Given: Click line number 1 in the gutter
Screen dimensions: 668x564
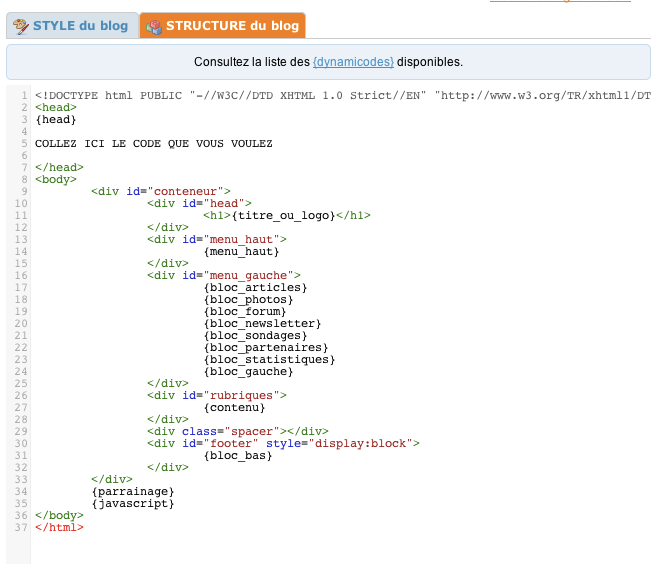Looking at the screenshot, I should 24,95.
